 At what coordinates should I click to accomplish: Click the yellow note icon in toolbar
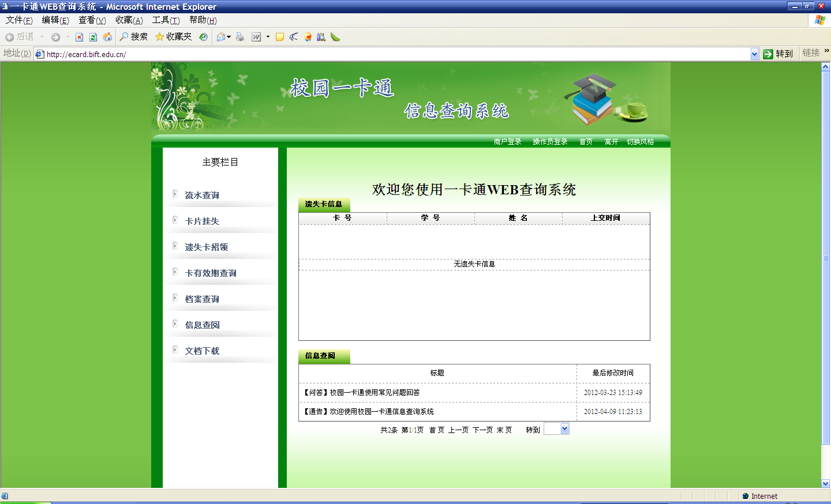click(280, 37)
